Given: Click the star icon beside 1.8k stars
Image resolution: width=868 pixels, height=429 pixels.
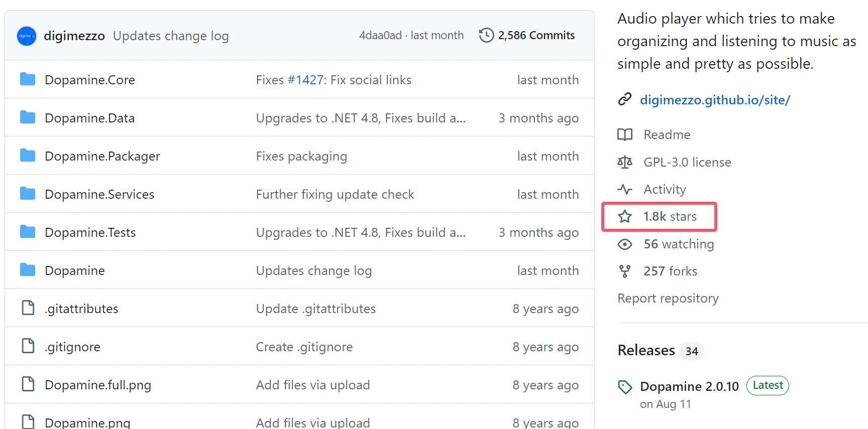Looking at the screenshot, I should (625, 217).
